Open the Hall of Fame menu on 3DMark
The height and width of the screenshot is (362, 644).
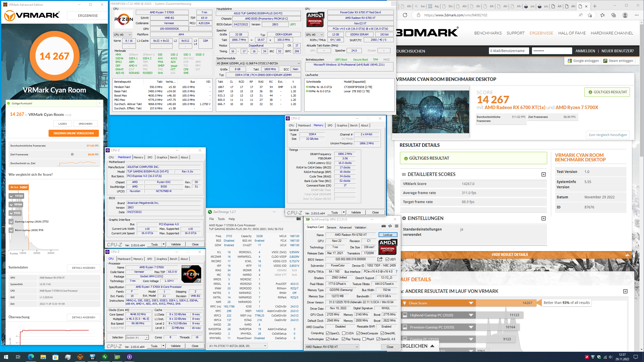pyautogui.click(x=572, y=33)
